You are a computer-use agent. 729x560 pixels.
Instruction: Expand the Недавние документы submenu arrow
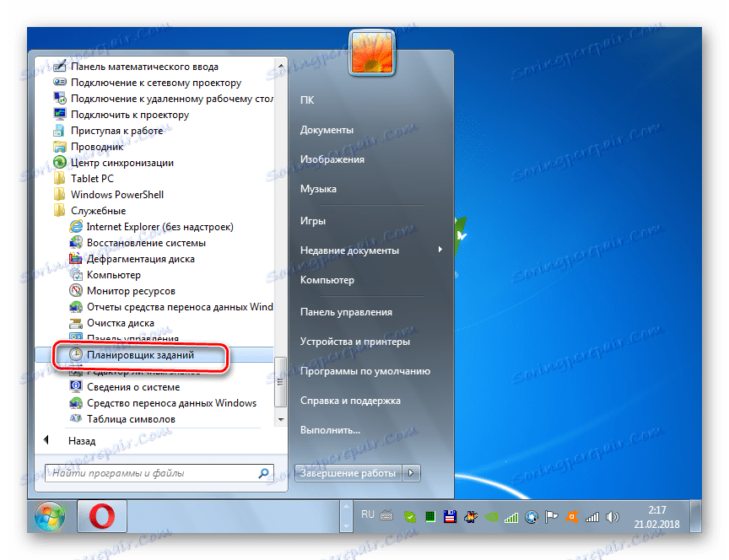[440, 250]
